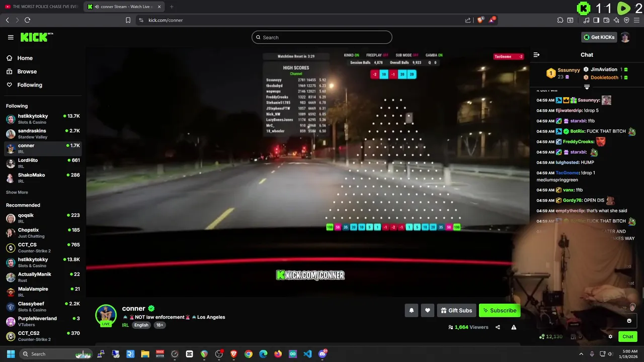
Task: Open Brave Leo AI sparkle icon
Action: 616,20
